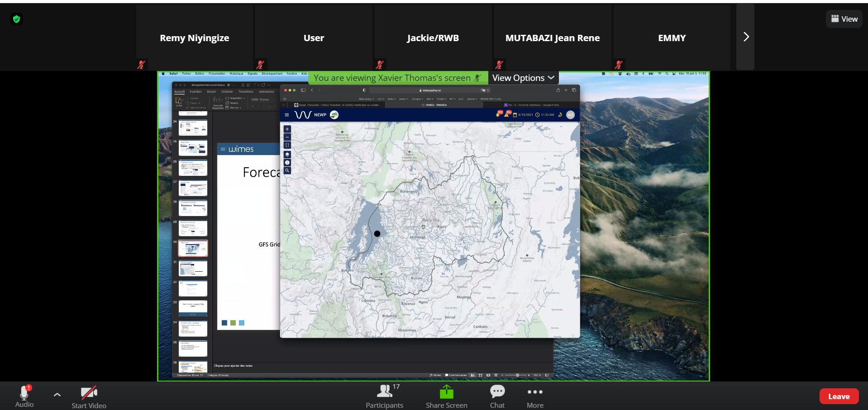The image size is (868, 410).
Task: Open the Dessin ribbon tab in PowerPoint
Action: [211, 92]
